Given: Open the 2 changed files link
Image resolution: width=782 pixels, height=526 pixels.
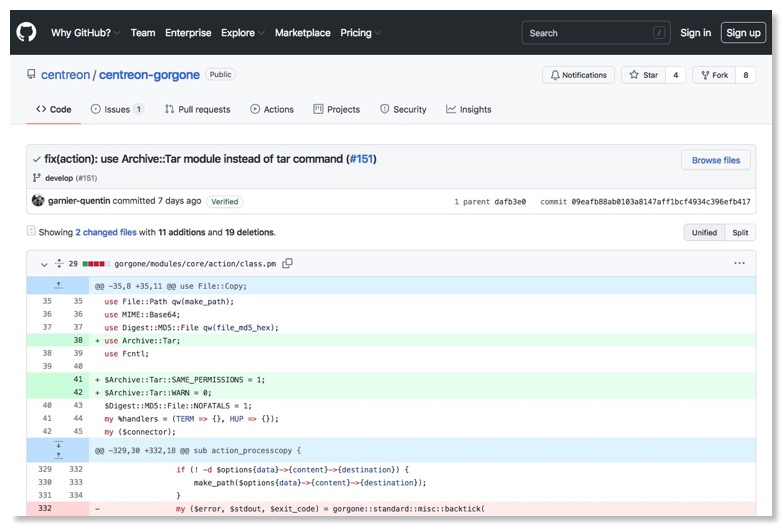Looking at the screenshot, I should (106, 232).
